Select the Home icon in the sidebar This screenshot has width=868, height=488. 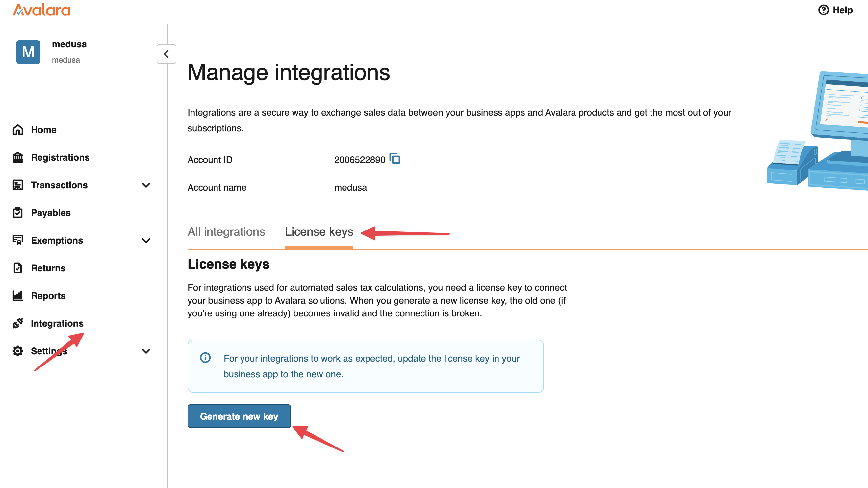[18, 129]
